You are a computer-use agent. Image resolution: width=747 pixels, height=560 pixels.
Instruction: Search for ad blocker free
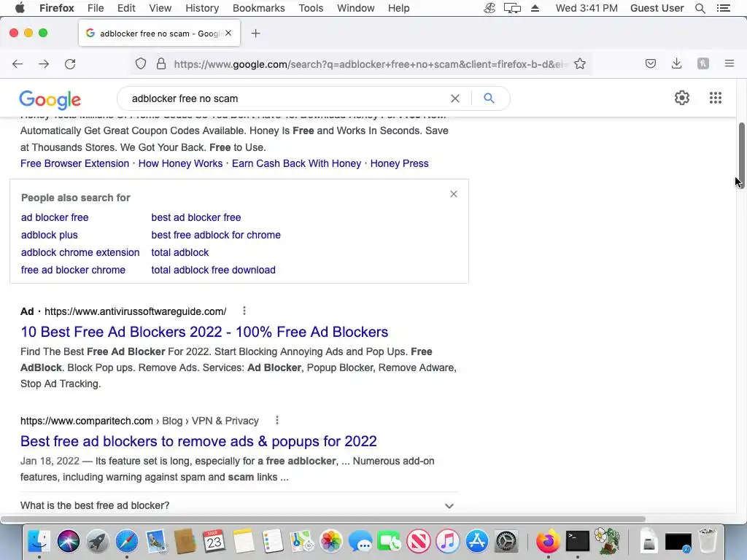(x=55, y=217)
